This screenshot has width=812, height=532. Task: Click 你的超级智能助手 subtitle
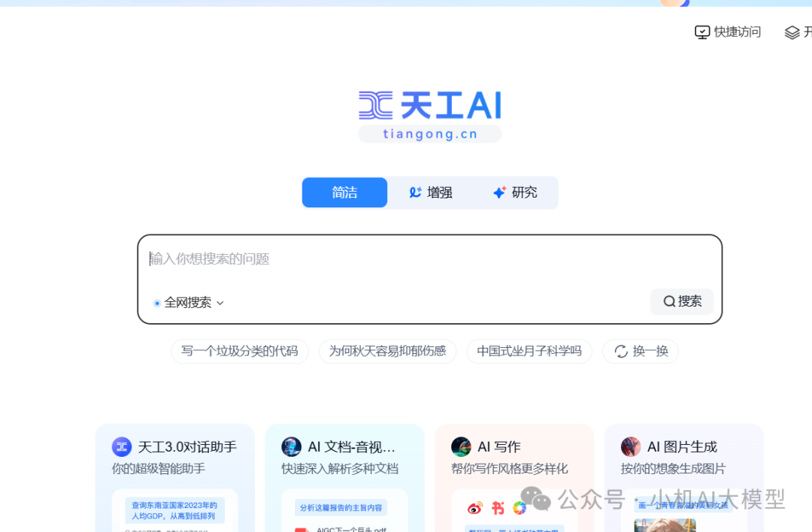[159, 469]
